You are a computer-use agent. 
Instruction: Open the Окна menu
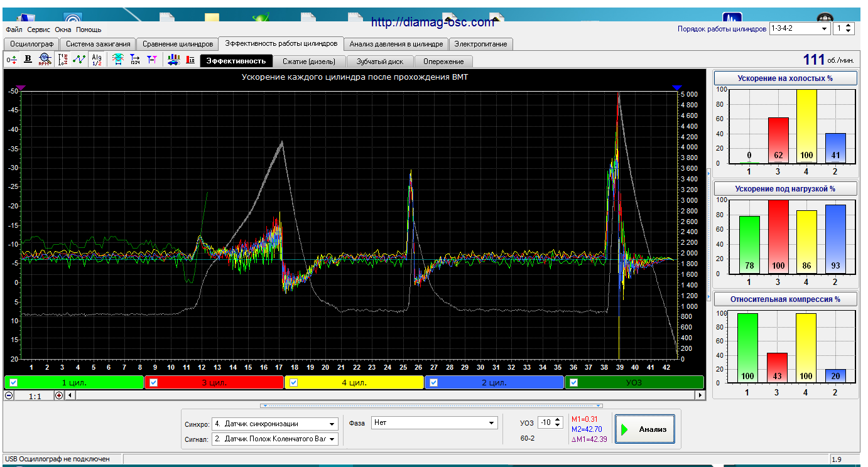click(x=63, y=30)
